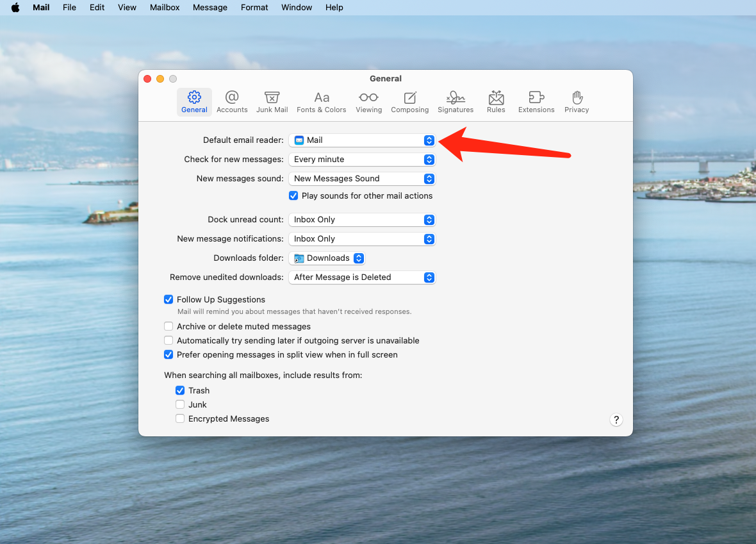Screen dimensions: 756x544
Task: Open the Mail application menu
Action: tap(41, 7)
